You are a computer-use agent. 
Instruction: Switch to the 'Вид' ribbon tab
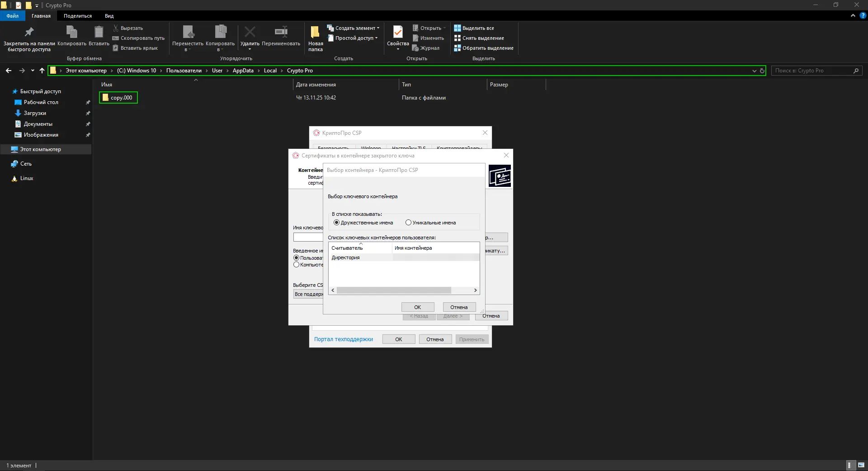point(109,16)
